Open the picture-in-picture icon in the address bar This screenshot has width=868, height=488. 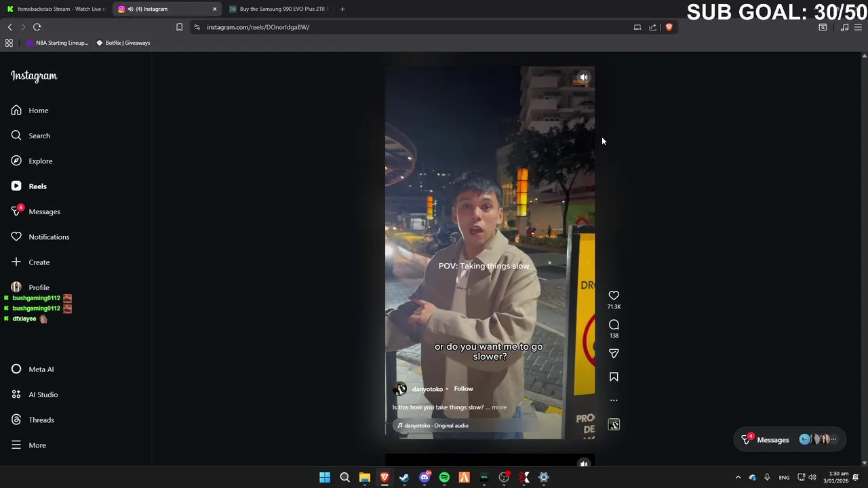[x=637, y=27]
